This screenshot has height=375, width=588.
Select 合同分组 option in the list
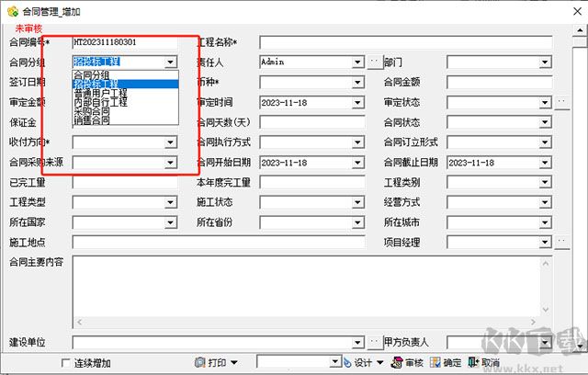(x=125, y=75)
